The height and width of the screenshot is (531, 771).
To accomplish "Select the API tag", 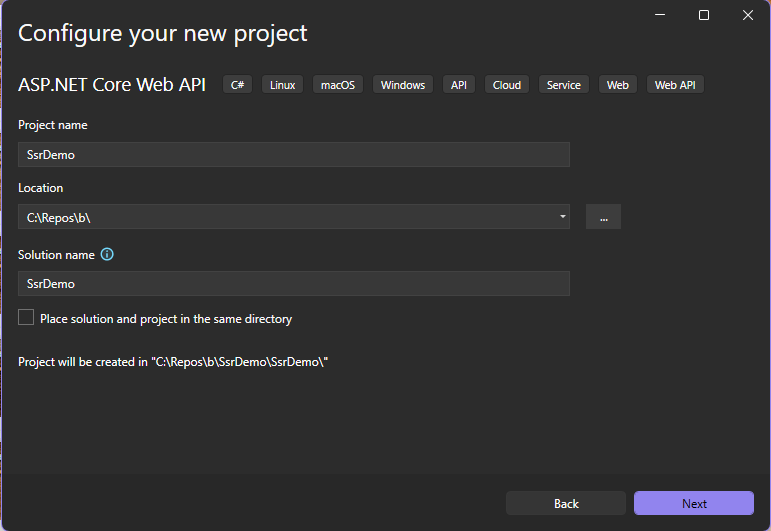I will tap(459, 85).
